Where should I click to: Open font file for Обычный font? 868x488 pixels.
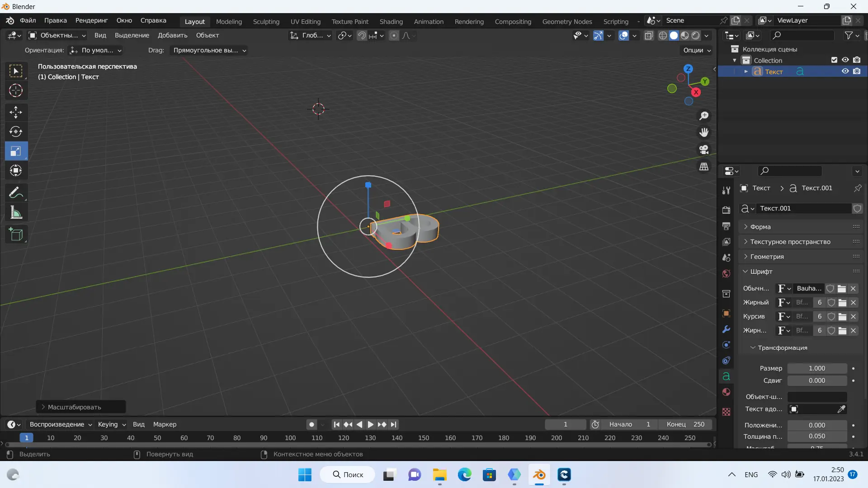point(842,288)
